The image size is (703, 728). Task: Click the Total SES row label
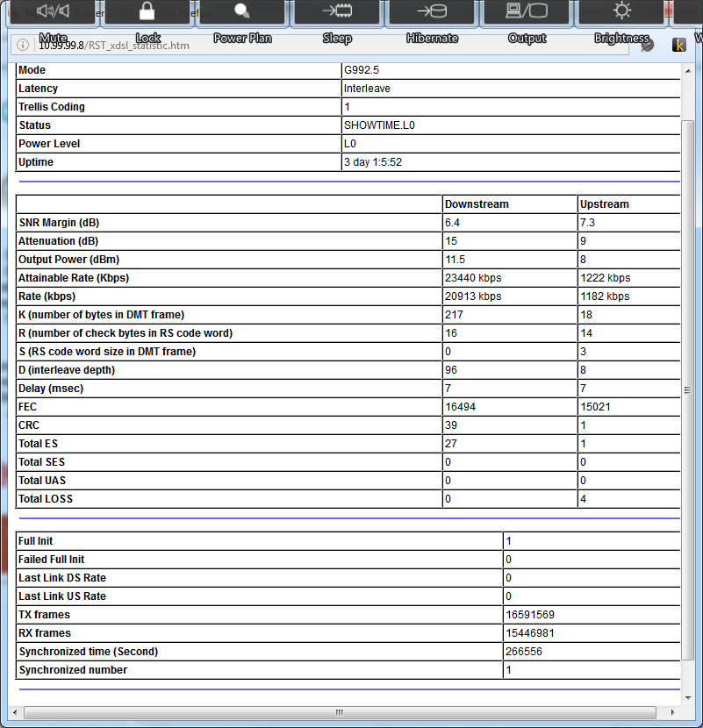(x=41, y=462)
